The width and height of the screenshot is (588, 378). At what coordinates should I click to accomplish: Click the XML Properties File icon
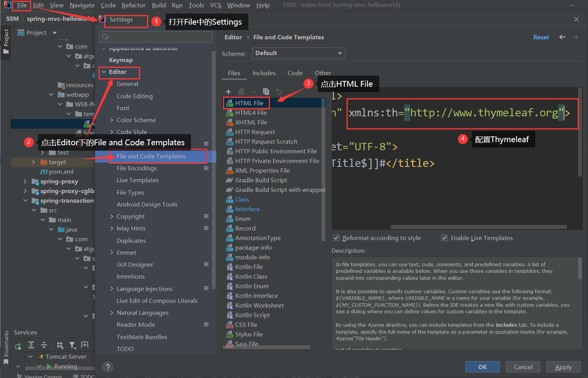(x=230, y=170)
